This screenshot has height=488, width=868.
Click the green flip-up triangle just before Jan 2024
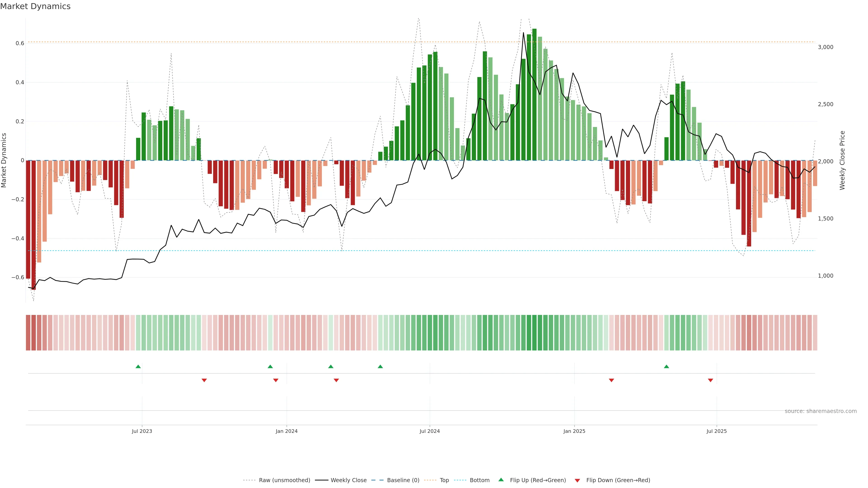click(x=270, y=366)
